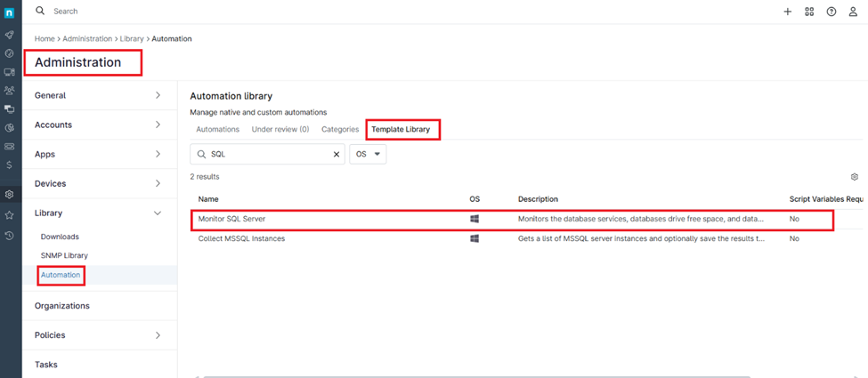The height and width of the screenshot is (378, 868).
Task: Click the magnifier icon in top search
Action: [40, 11]
